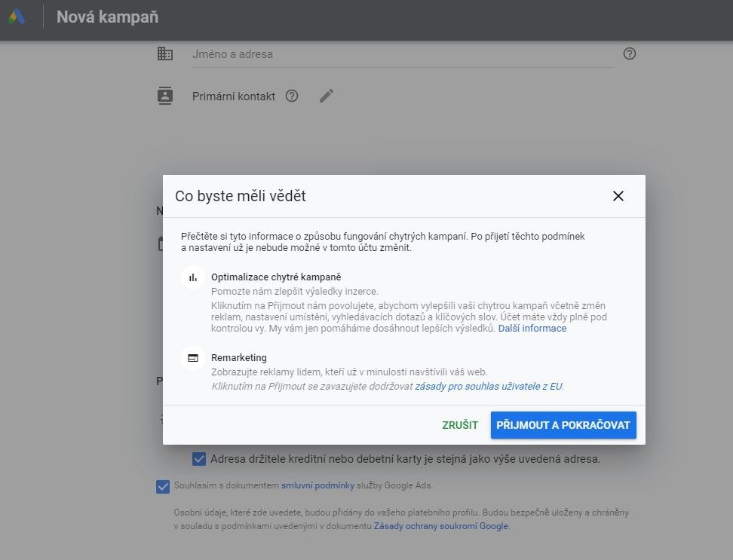Uncheck the cardholder address same checkbox
Screen dimensions: 733x560
click(x=198, y=459)
